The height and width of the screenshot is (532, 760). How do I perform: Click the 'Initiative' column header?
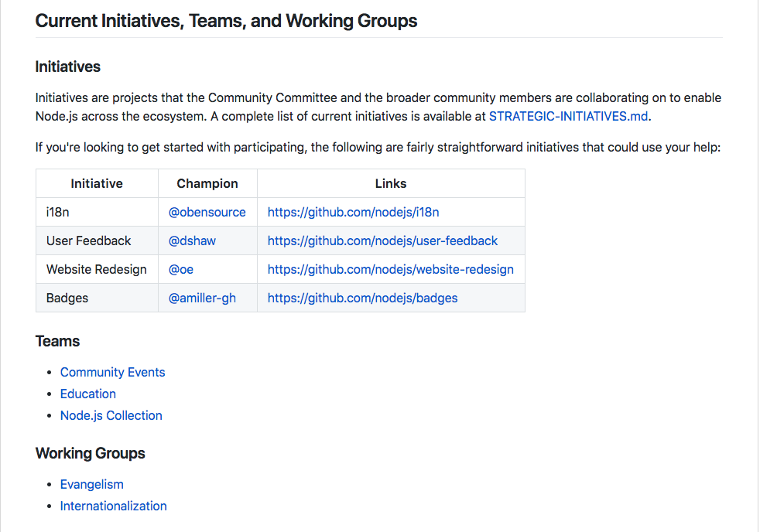97,183
